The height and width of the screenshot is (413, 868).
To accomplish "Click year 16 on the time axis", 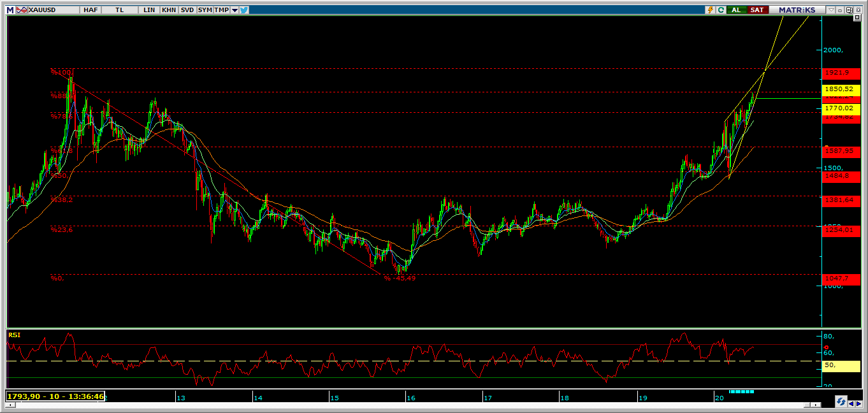I will click(x=411, y=398).
